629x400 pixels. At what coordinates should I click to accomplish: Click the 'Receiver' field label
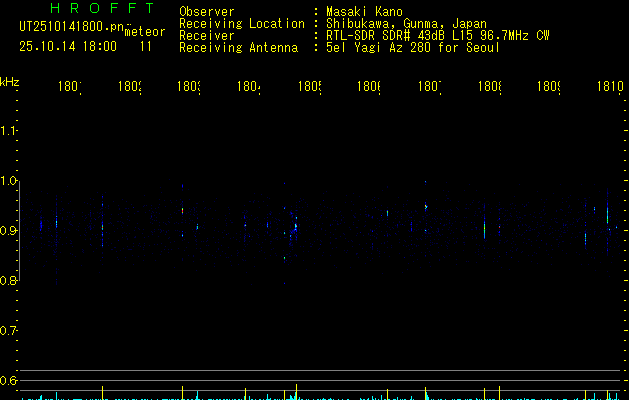pos(207,36)
